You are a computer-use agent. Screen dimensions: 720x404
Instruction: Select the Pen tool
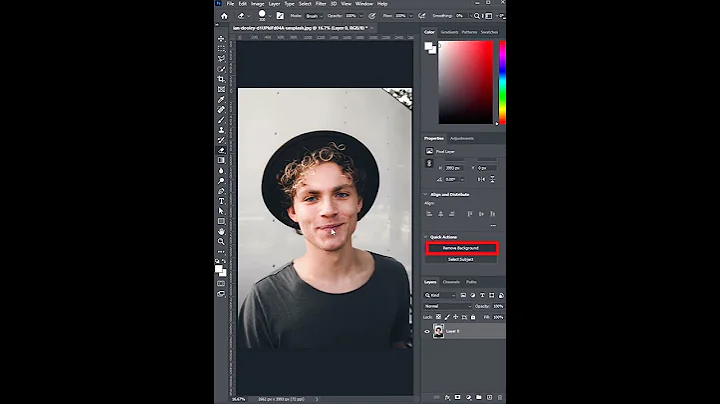pos(221,191)
